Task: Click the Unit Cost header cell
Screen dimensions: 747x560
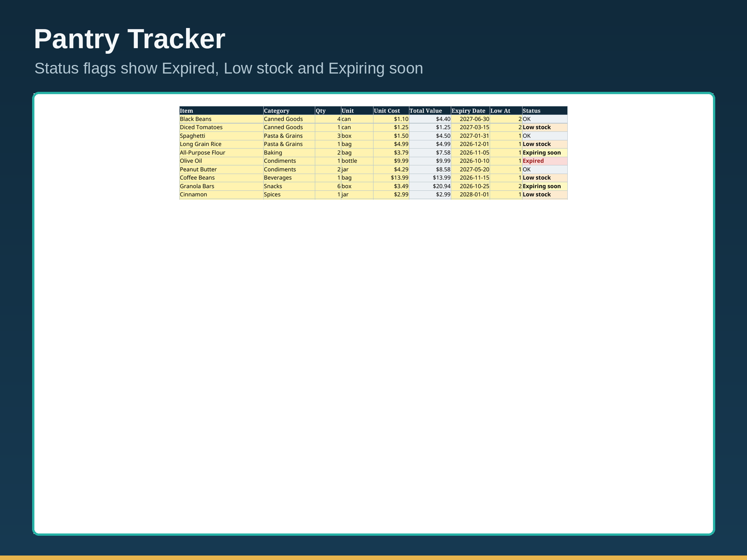Action: (x=391, y=111)
